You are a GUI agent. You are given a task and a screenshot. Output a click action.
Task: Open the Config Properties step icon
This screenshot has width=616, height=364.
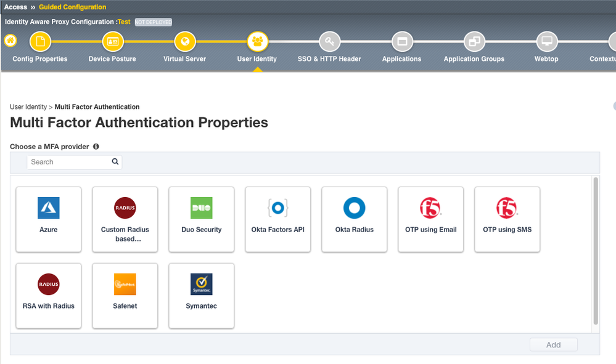point(40,42)
